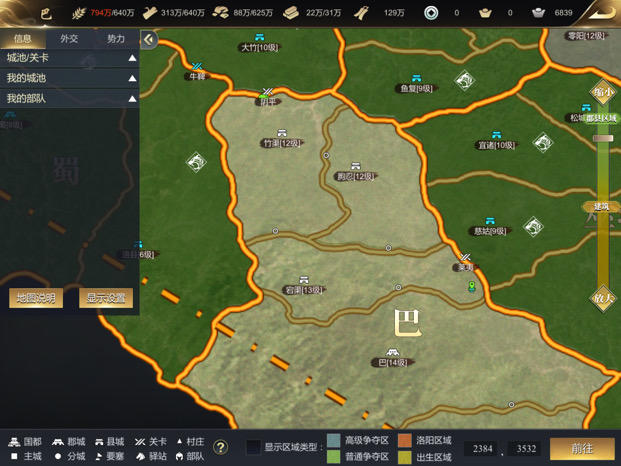Click the 驿站 legend entry
The height and width of the screenshot is (466, 621).
click(152, 456)
